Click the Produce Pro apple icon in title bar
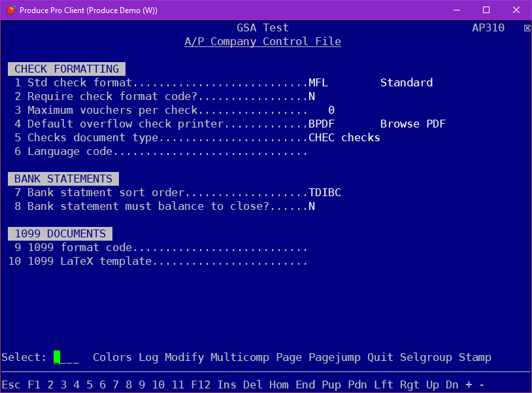The image size is (532, 393). 11,10
